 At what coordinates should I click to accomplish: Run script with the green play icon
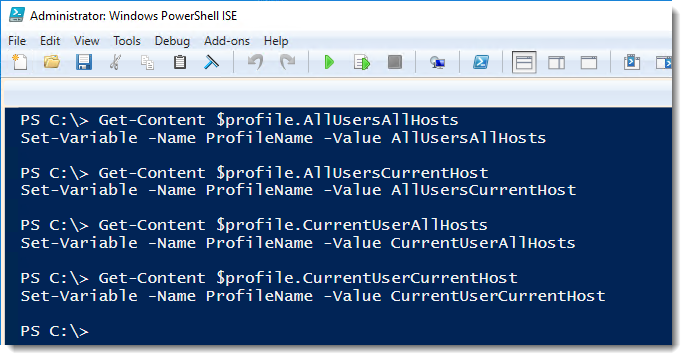click(329, 62)
